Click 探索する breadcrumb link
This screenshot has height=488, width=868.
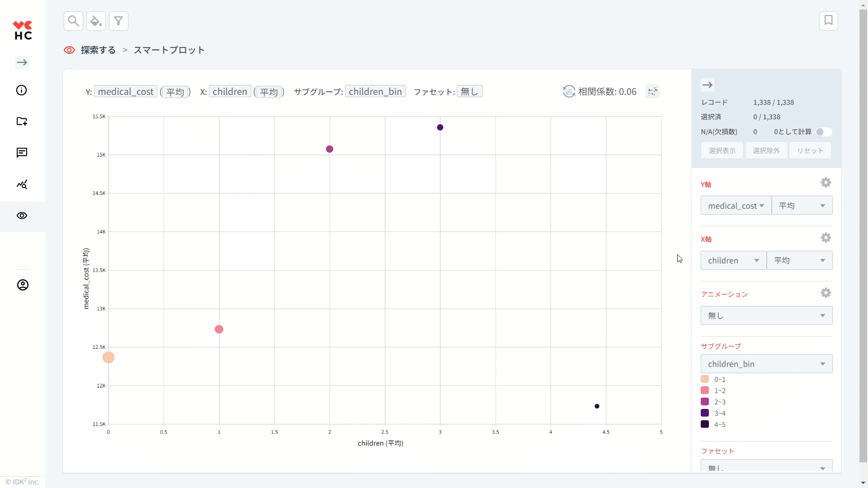pos(98,50)
